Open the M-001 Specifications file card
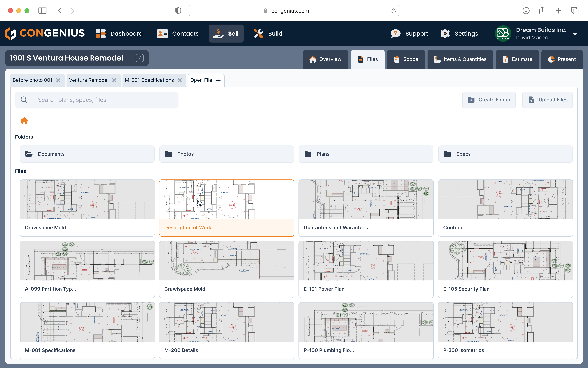 87,330
